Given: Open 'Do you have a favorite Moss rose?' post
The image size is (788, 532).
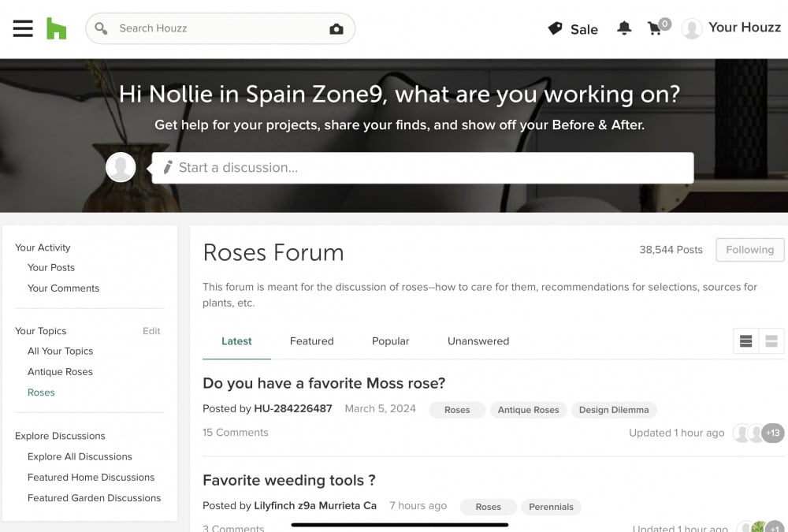Looking at the screenshot, I should (x=324, y=384).
